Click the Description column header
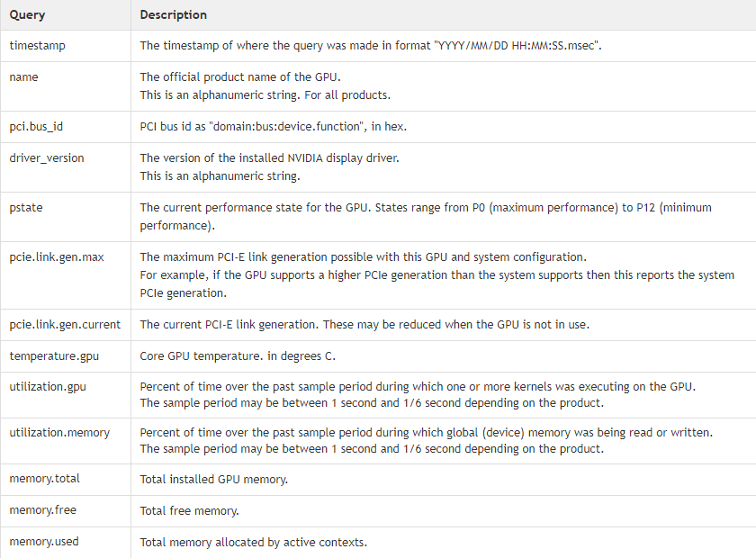This screenshot has height=558, width=756. [x=173, y=15]
